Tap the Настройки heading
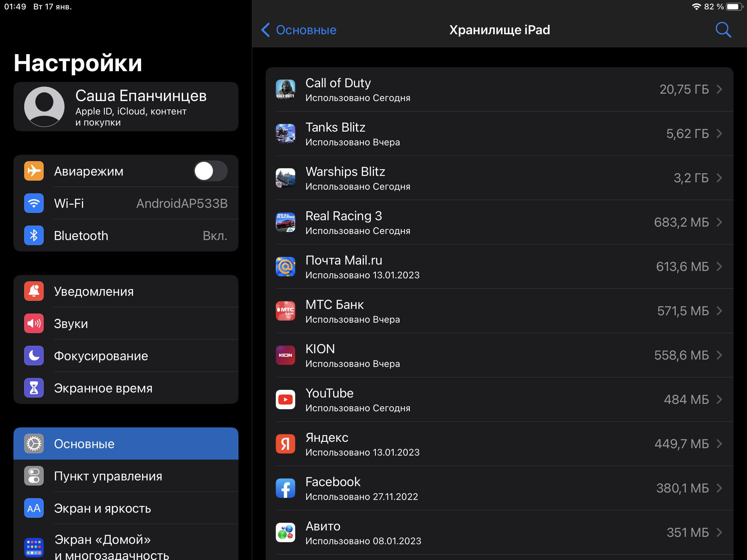747x560 pixels. click(78, 63)
